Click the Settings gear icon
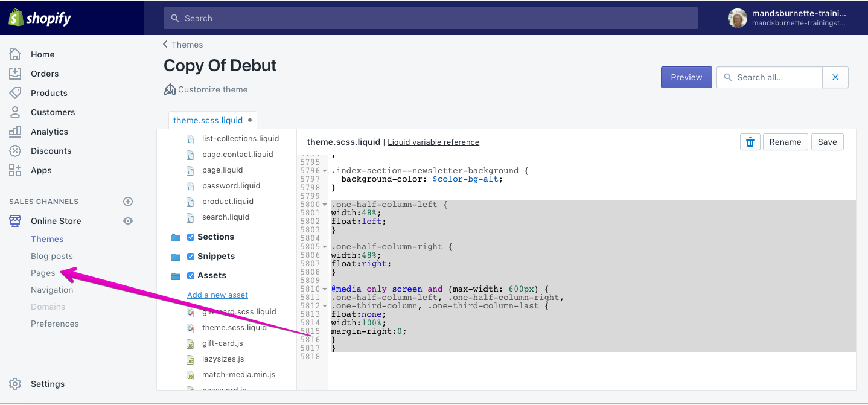This screenshot has height=405, width=868. click(x=16, y=384)
